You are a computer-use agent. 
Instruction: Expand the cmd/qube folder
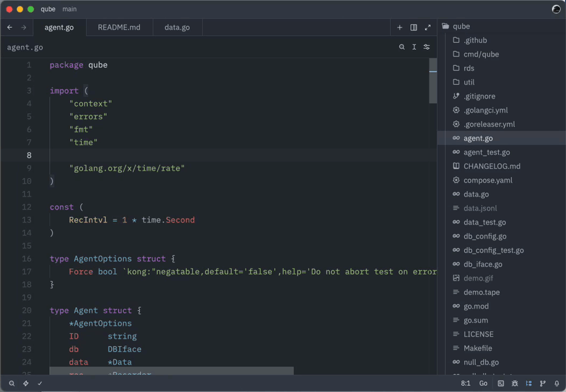pos(481,54)
